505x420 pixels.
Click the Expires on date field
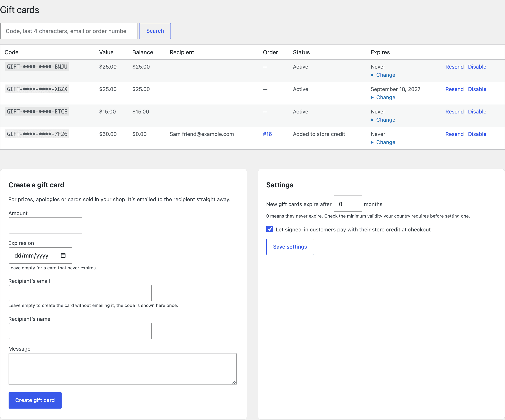click(x=40, y=255)
